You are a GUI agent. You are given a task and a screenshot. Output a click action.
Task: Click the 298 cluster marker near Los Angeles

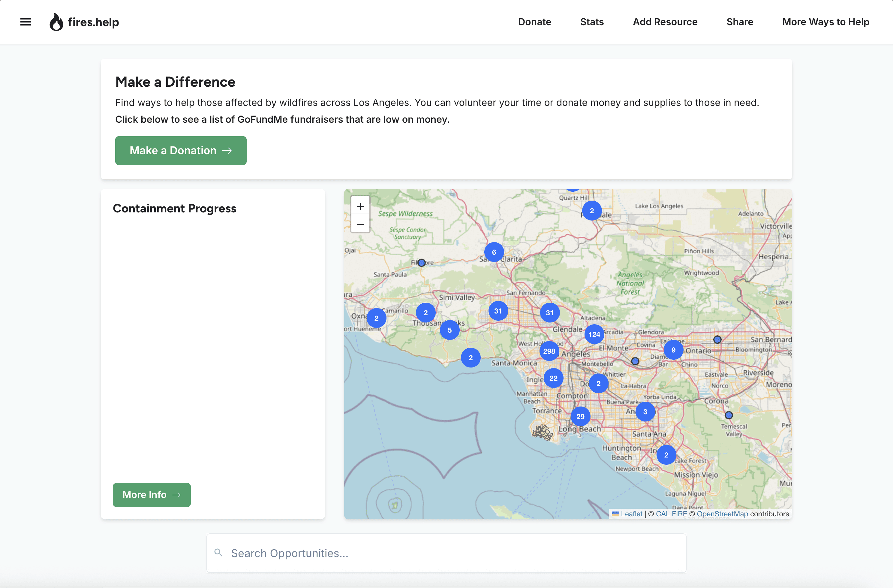pos(549,351)
